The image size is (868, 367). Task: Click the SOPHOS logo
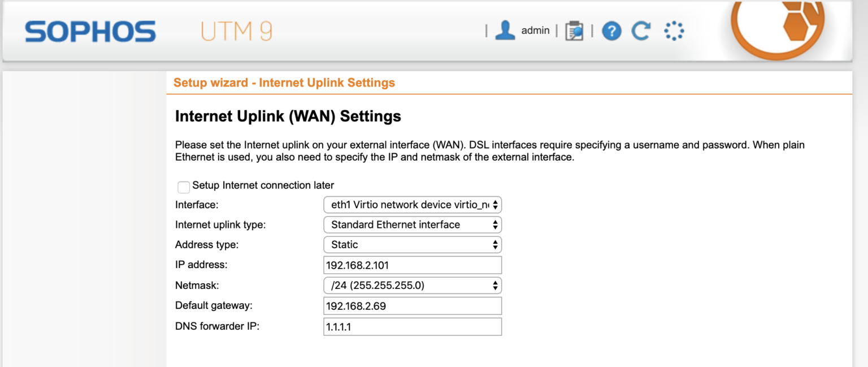[x=90, y=32]
